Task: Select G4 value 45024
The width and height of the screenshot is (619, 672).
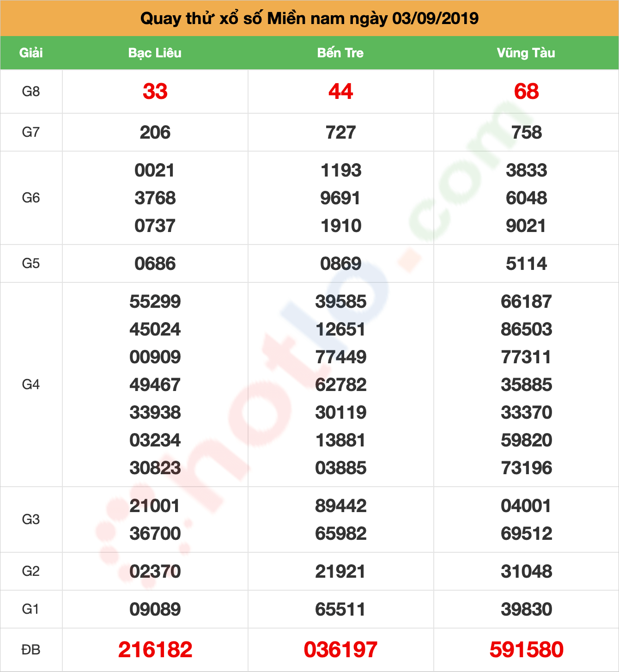Action: pyautogui.click(x=155, y=330)
